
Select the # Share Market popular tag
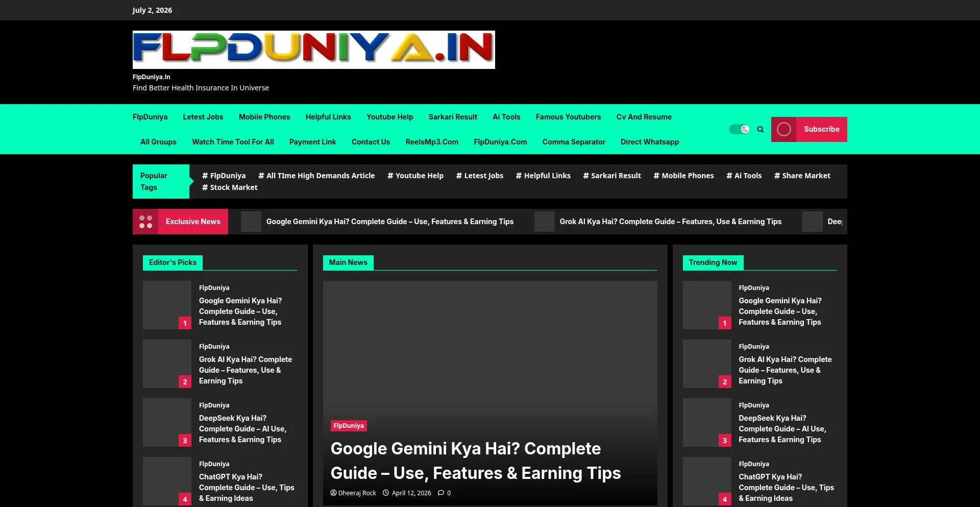pos(802,176)
